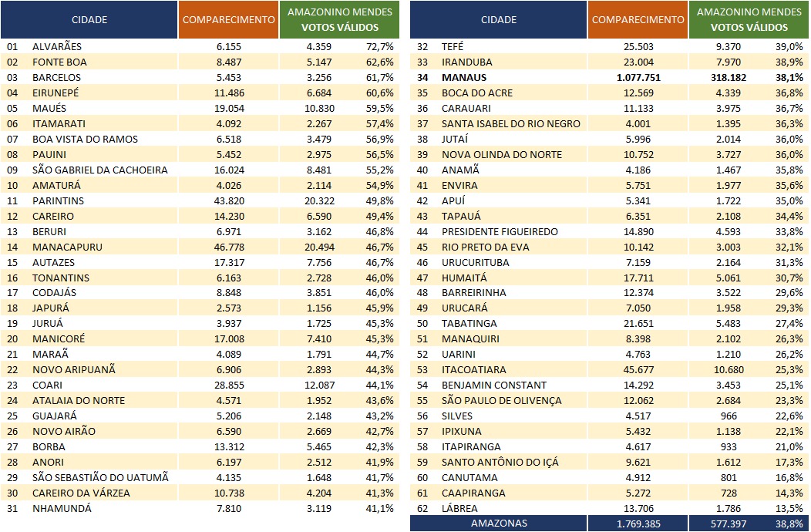Screen dimensions: 811x532
Task: Click the total turnout value 1.769.385
Action: pos(638,524)
